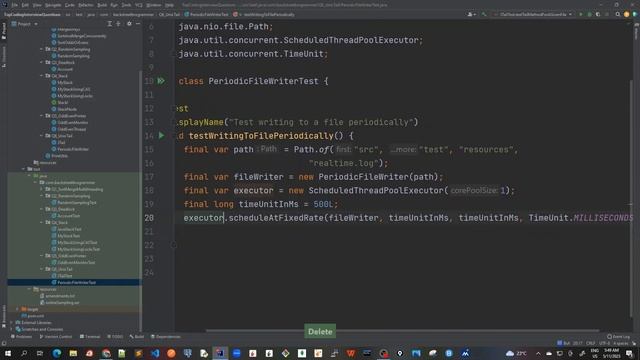Hide the Project tool window
The height and width of the screenshot is (360, 640).
[138, 24]
